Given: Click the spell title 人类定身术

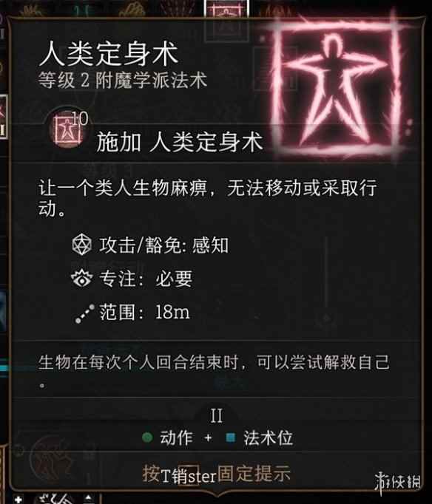Looking at the screenshot, I should point(109,53).
